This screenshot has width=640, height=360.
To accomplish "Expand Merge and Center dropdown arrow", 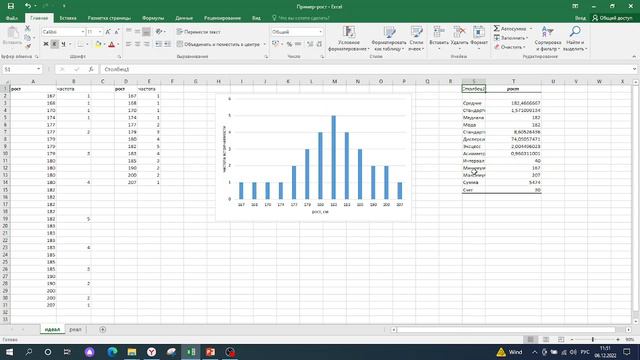I will point(264,44).
